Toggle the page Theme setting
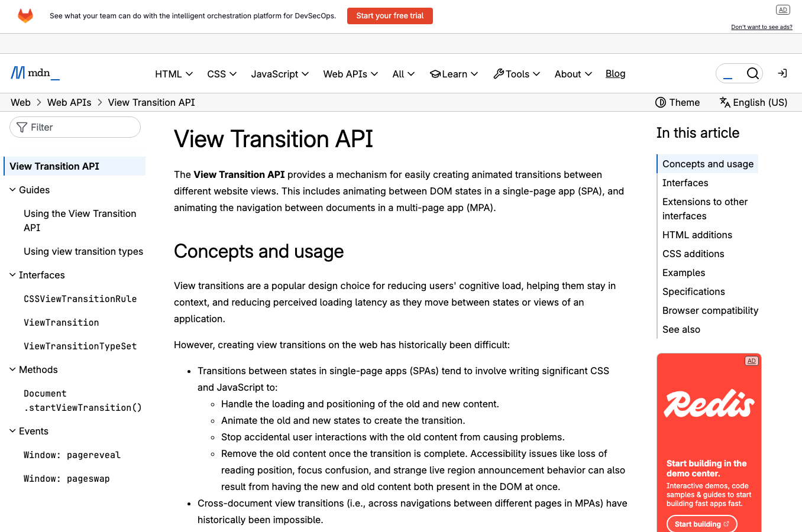This screenshot has height=532, width=802. coord(677,102)
